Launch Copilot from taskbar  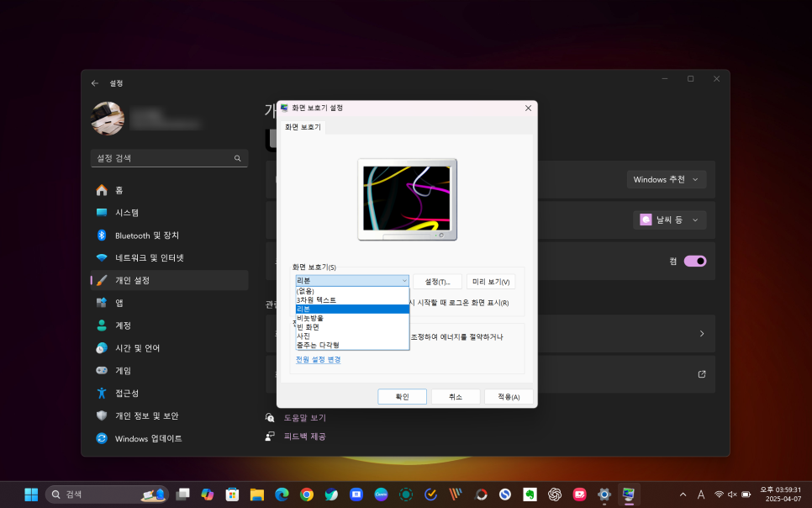click(207, 495)
